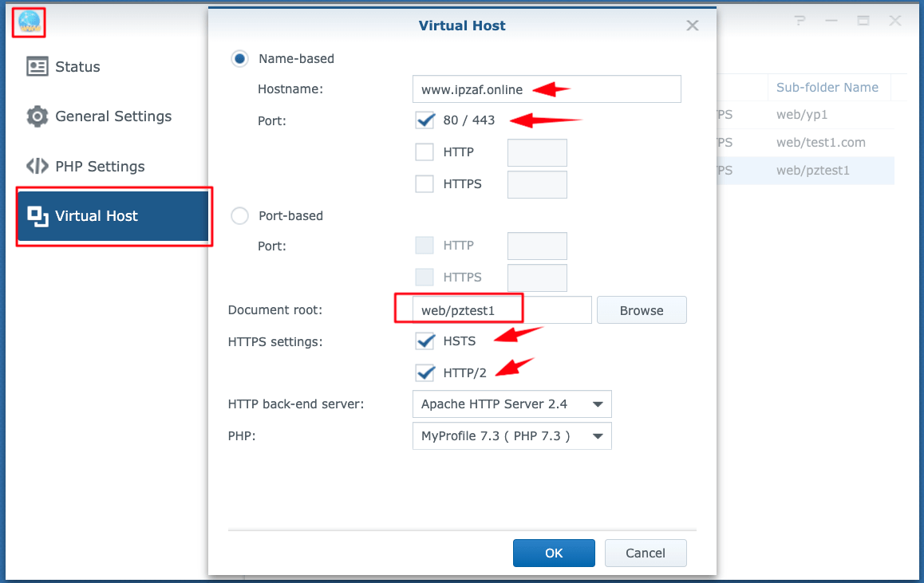Select the Name-based radio button

pos(240,58)
